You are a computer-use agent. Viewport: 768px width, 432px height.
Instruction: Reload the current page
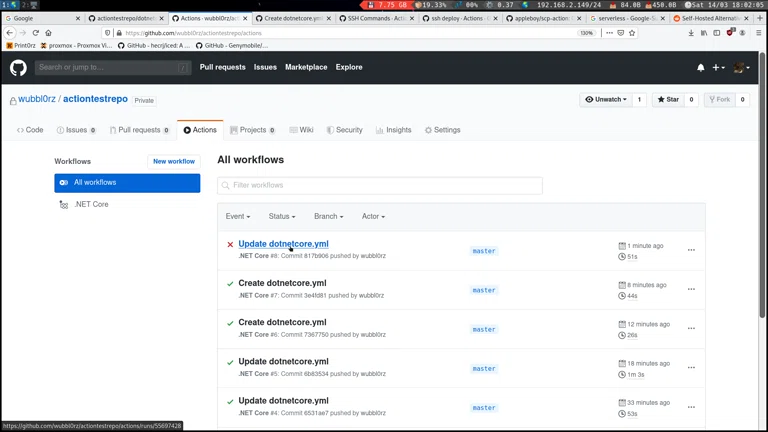[35, 33]
